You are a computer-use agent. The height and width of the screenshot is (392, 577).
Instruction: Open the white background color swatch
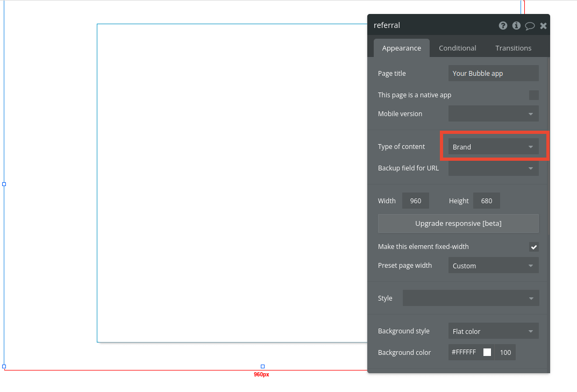click(487, 352)
